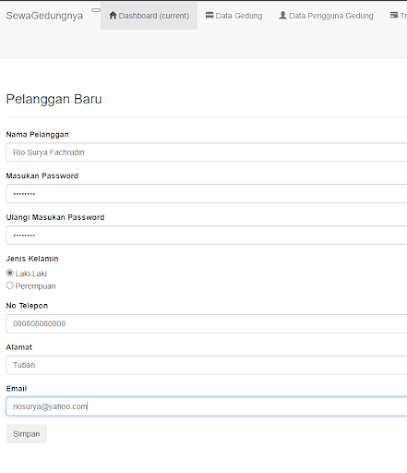Select the Perempuan radio button

10,285
